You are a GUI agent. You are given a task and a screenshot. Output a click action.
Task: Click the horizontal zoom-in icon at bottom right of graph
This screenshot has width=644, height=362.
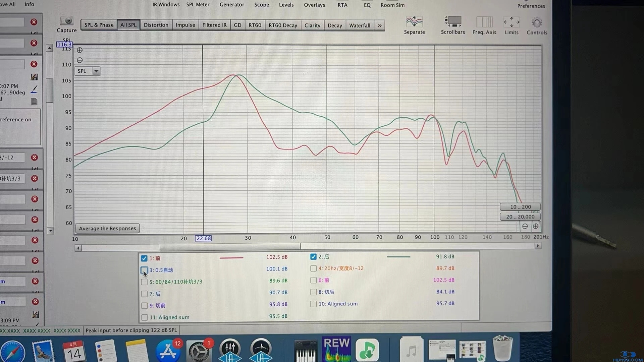[x=536, y=226]
